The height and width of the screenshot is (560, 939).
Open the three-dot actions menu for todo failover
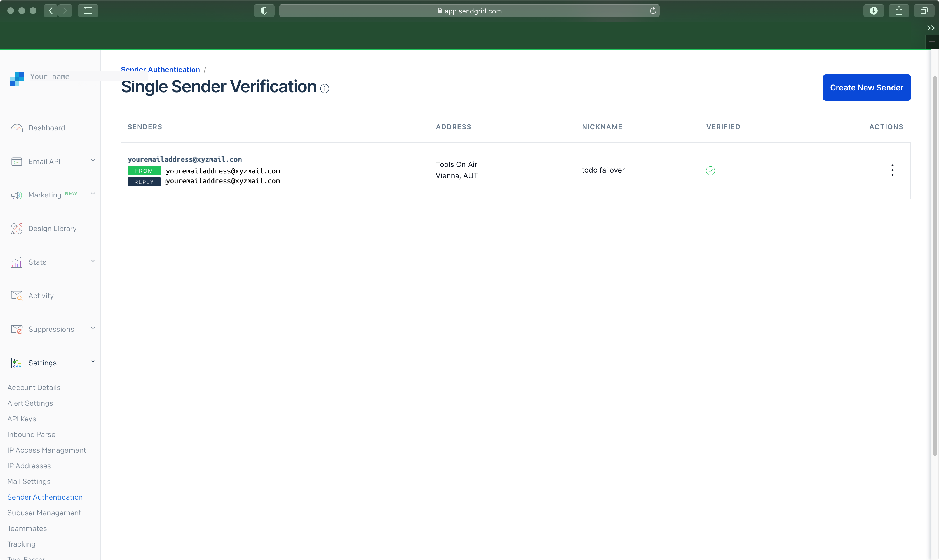(892, 170)
